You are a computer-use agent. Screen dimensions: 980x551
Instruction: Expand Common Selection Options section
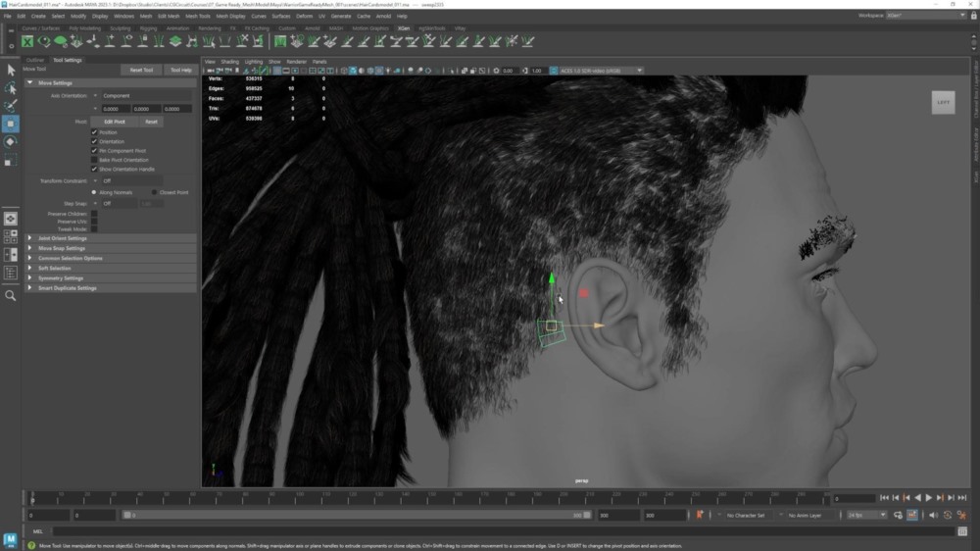point(110,258)
